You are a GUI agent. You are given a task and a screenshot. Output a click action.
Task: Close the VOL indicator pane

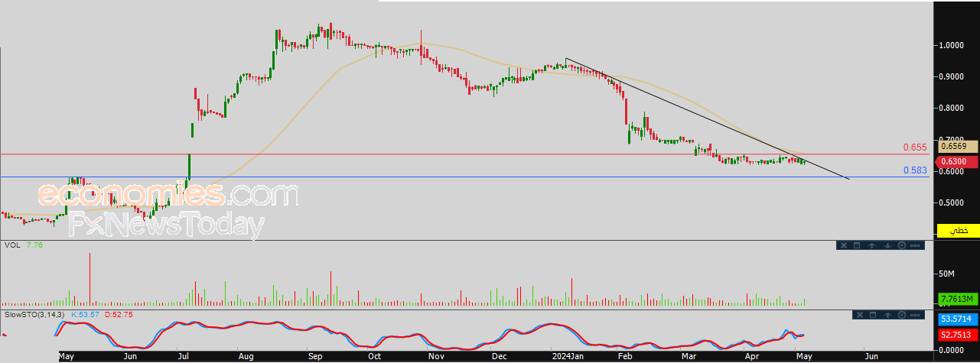[844, 245]
